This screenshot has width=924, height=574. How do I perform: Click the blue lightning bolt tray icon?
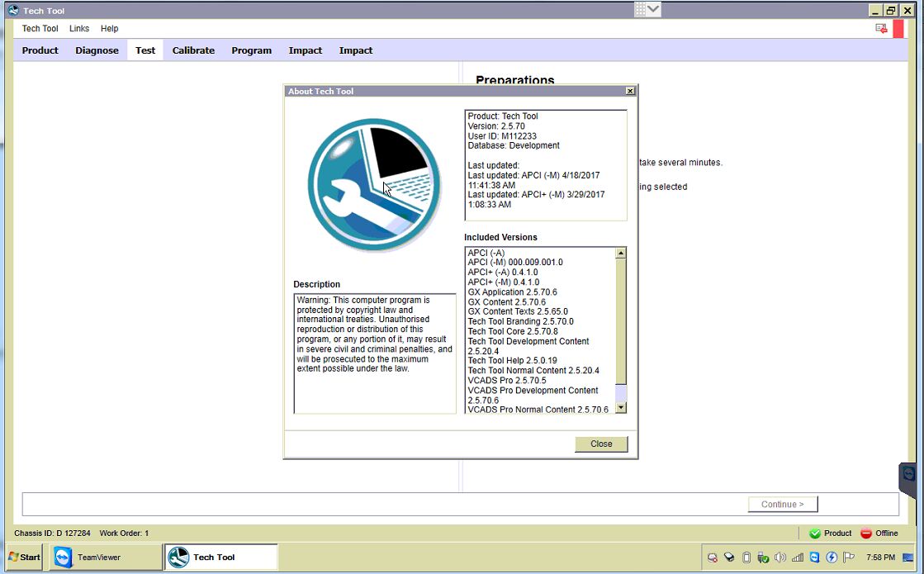832,557
